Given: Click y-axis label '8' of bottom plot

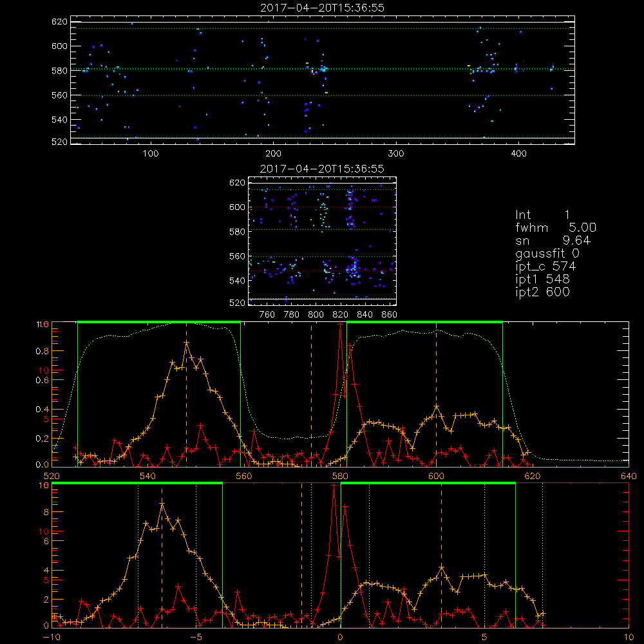Looking at the screenshot, I should [x=46, y=512].
